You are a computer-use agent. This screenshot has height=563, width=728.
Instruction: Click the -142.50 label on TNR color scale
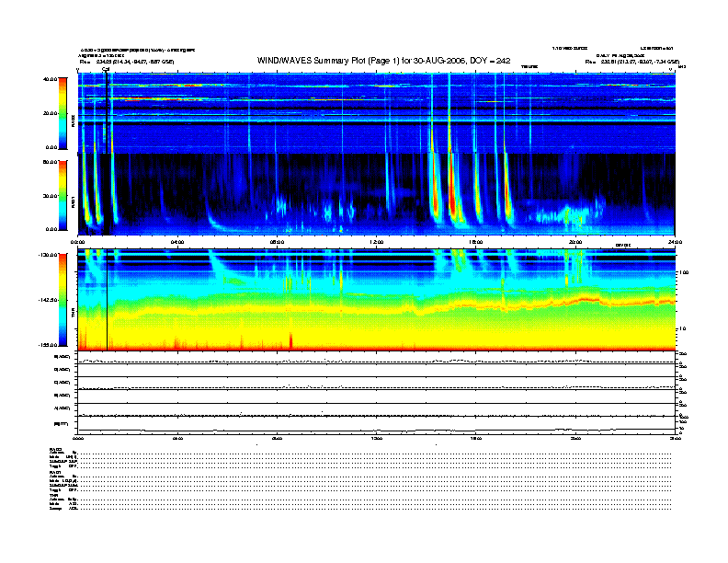pyautogui.click(x=48, y=300)
